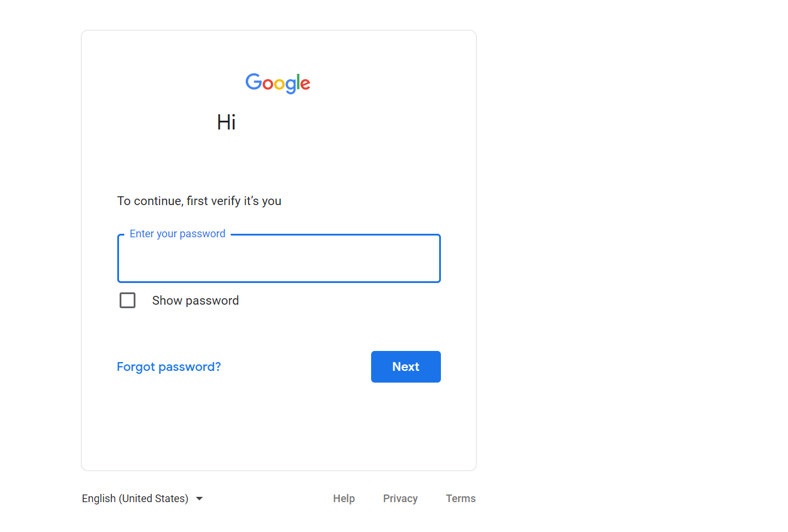This screenshot has height=532, width=788.
Task: Select the English (United States) language selector
Action: [142, 499]
